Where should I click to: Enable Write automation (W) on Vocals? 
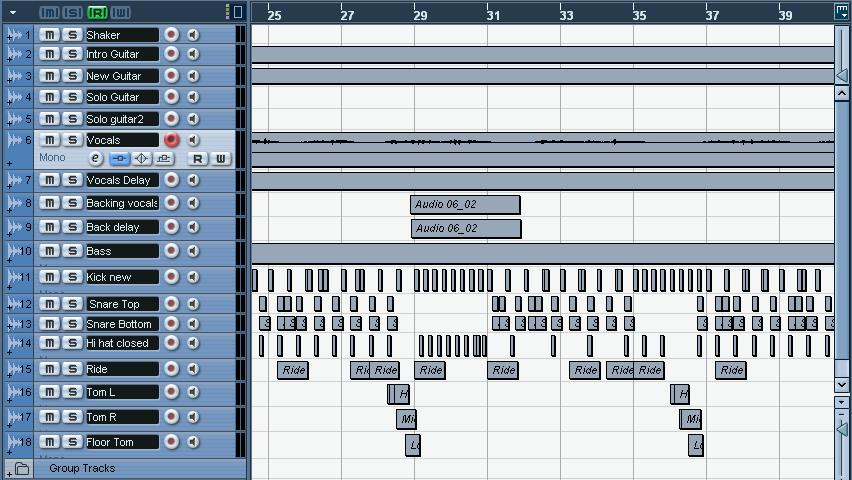pos(221,159)
